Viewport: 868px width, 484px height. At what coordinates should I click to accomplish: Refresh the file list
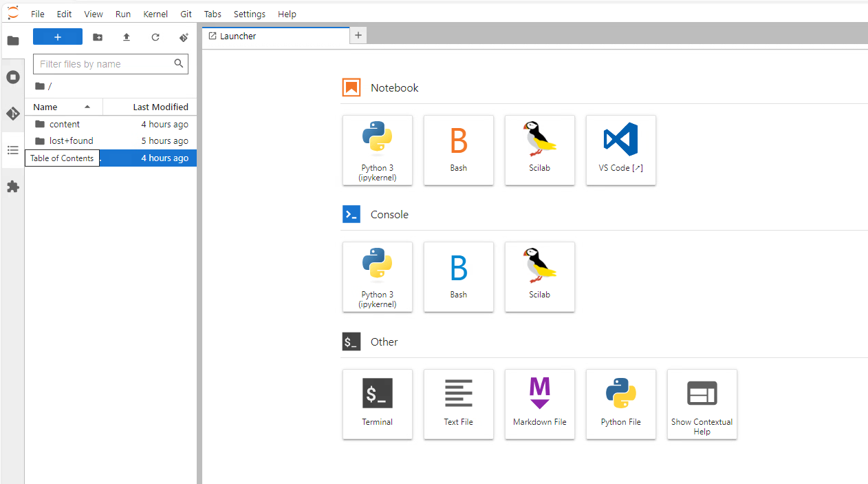coord(155,37)
